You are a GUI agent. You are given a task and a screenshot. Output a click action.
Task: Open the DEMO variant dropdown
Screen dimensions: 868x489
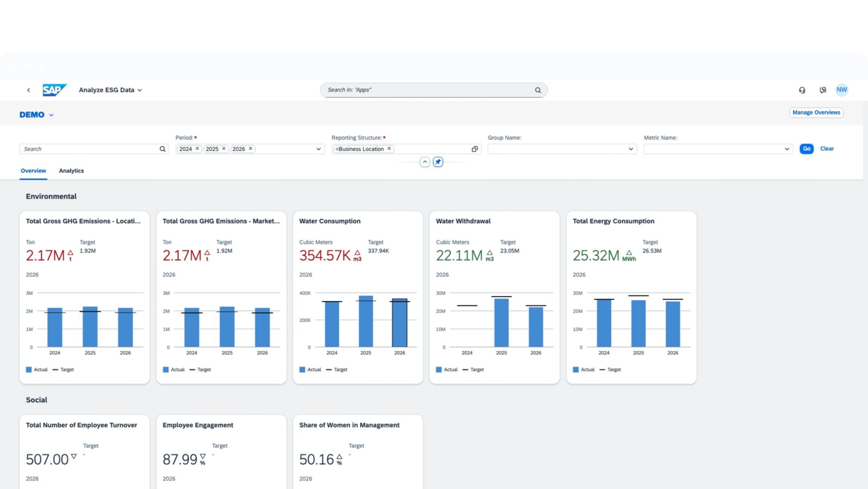point(52,115)
